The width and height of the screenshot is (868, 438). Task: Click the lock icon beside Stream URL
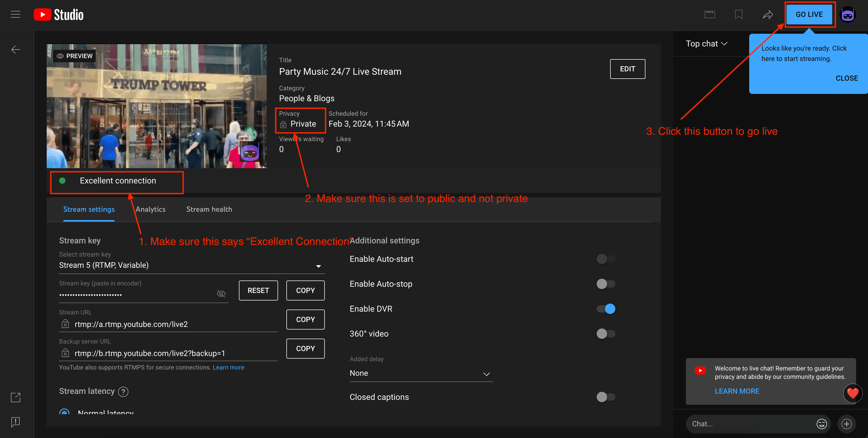[x=65, y=324]
